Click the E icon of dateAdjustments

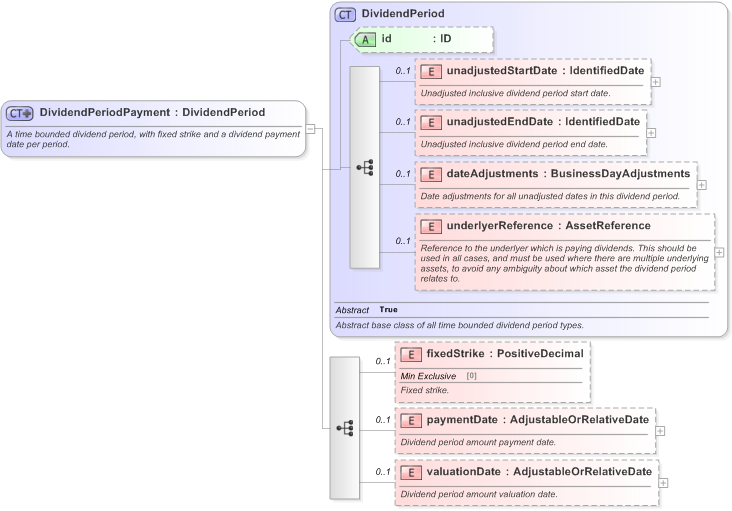pos(431,175)
